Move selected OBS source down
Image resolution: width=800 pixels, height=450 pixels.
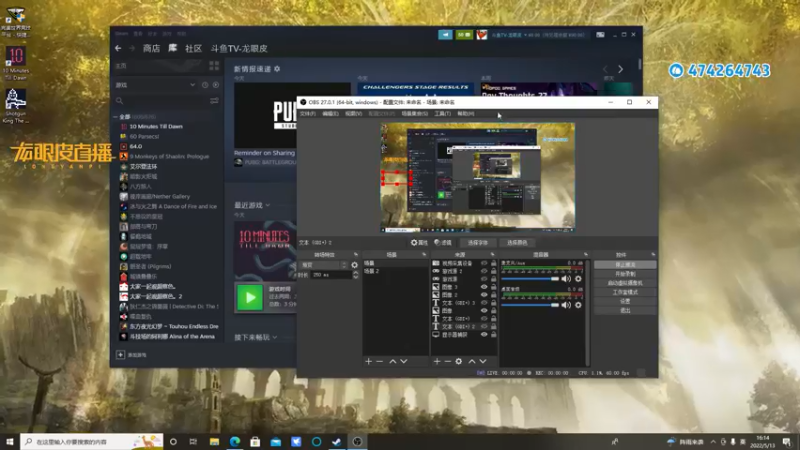pos(483,361)
